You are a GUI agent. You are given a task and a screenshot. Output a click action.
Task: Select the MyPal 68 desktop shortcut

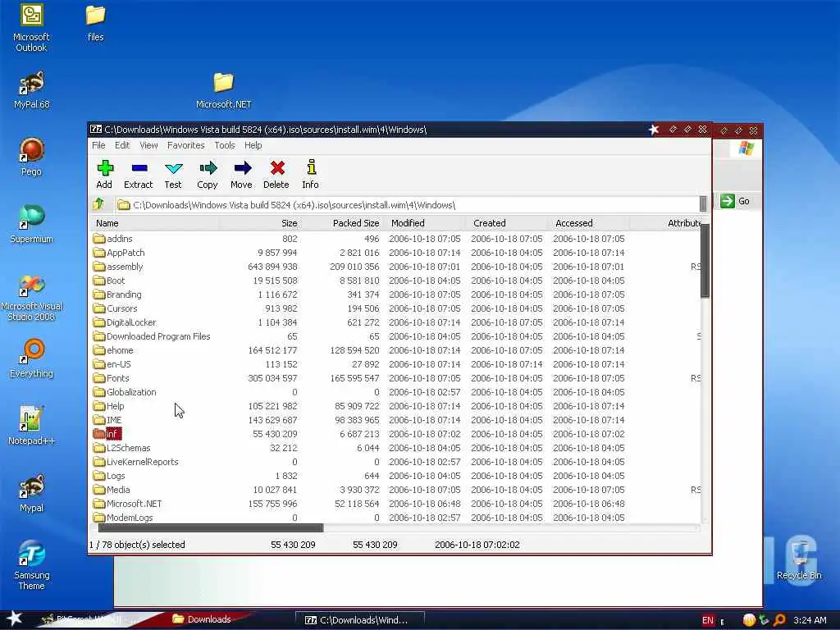pos(32,90)
